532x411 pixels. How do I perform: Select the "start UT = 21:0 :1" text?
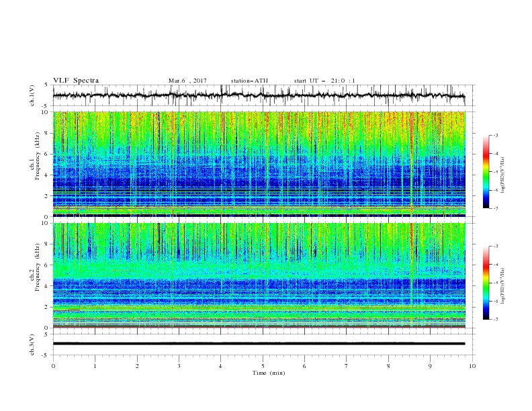click(324, 81)
